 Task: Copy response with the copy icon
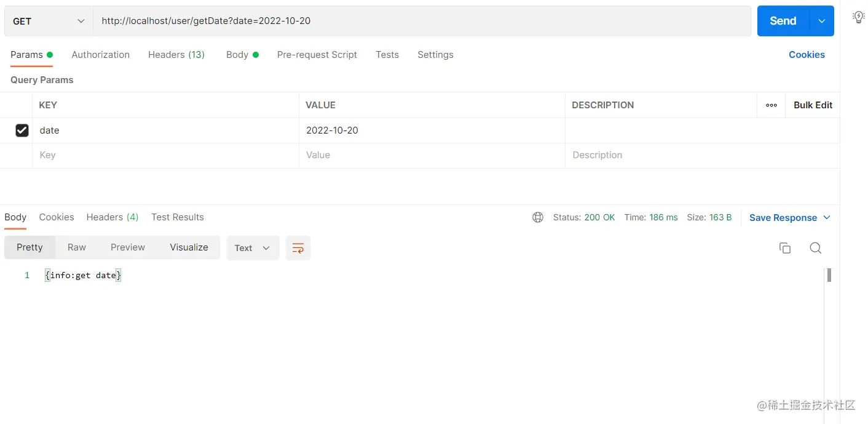tap(785, 248)
